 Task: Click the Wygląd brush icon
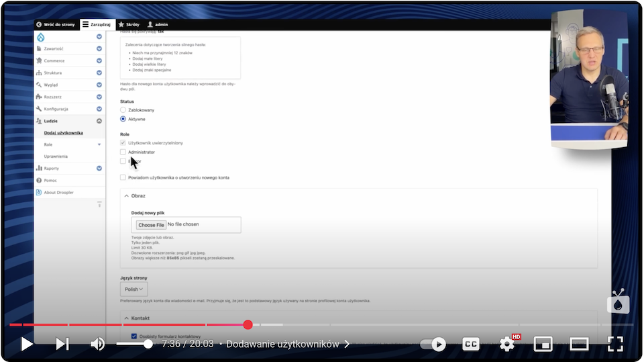click(x=39, y=85)
